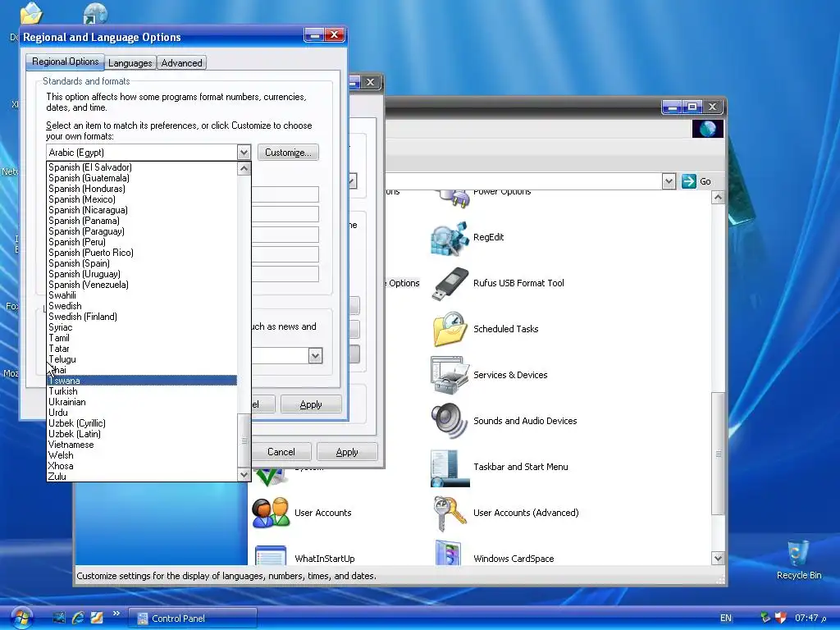Open the WhatInStartUp icon
The image size is (840, 630).
click(271, 555)
